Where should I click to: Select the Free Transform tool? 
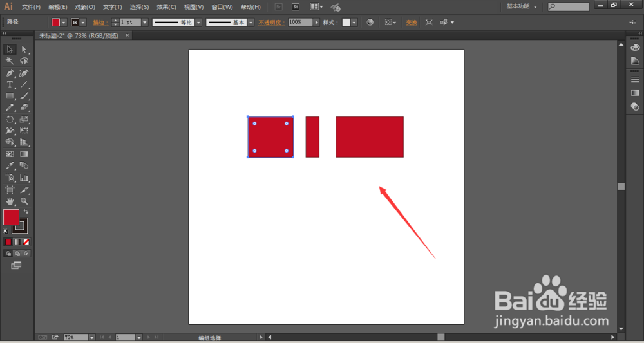24,131
